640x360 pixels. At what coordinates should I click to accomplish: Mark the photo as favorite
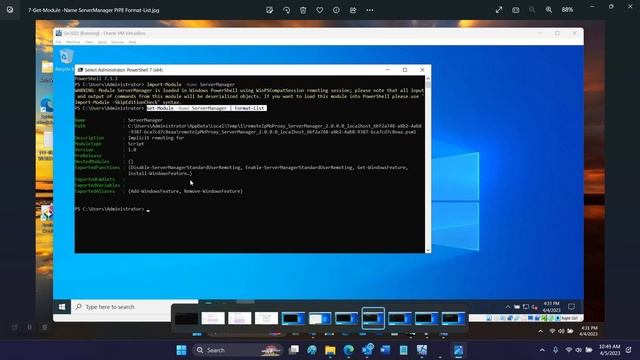320,10
